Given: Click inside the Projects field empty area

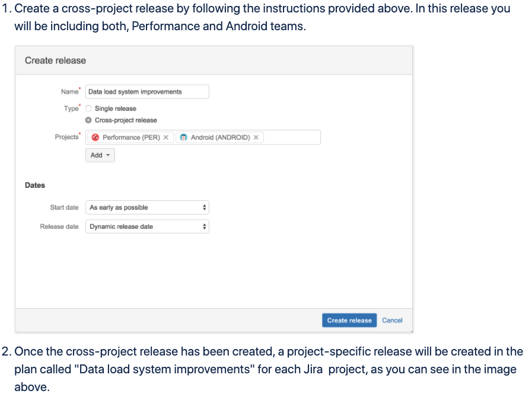Looking at the screenshot, I should (292, 137).
